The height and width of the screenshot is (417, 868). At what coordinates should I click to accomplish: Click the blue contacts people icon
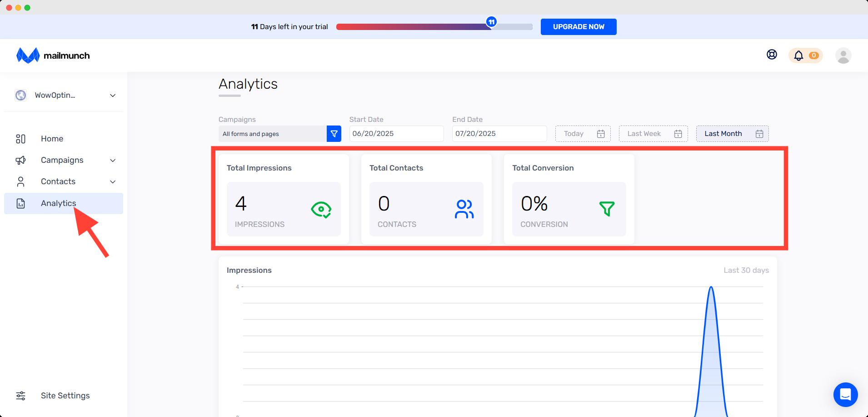pos(464,209)
